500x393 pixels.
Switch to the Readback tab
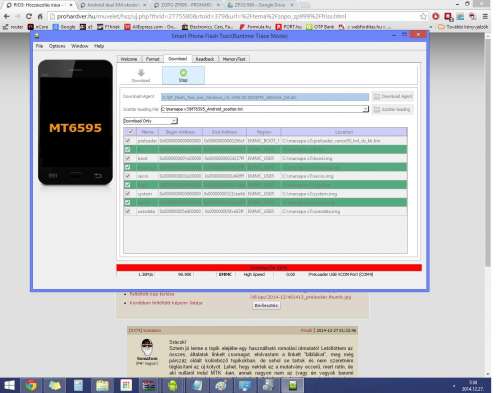(205, 59)
